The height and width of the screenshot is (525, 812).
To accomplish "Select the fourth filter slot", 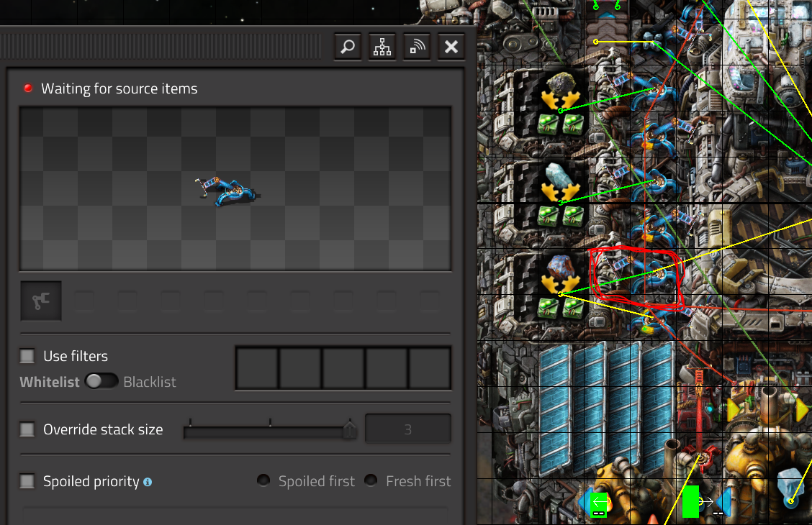I will 387,367.
